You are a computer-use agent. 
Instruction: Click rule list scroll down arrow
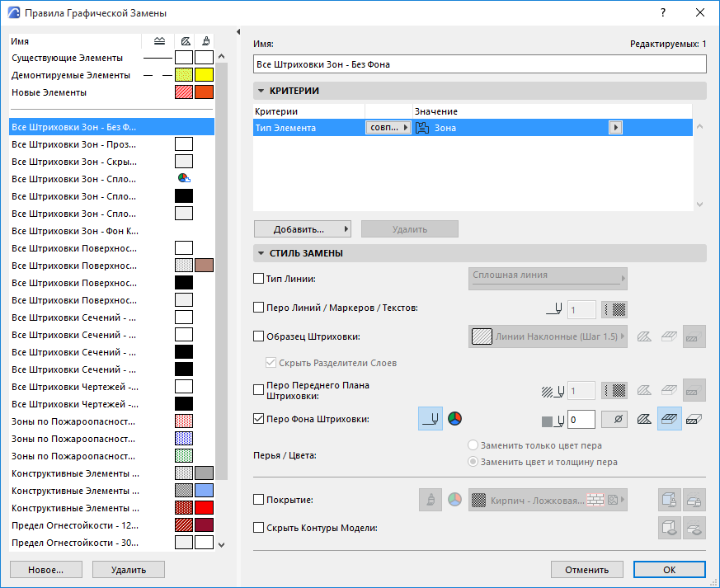tap(221, 545)
